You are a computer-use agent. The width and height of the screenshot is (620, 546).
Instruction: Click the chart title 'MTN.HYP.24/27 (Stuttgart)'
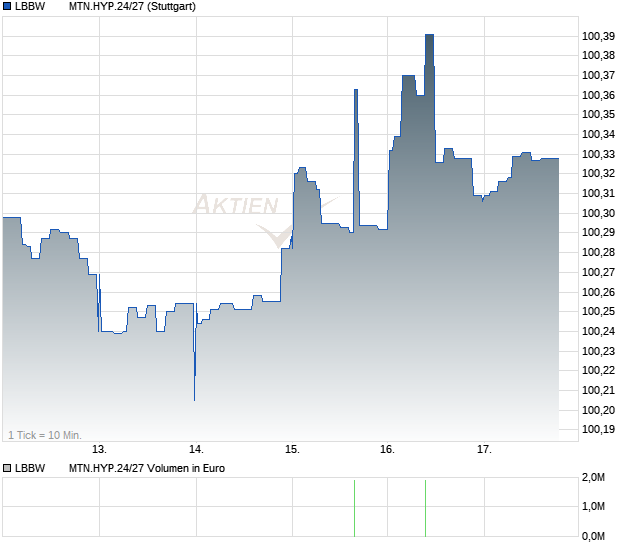coord(132,7)
